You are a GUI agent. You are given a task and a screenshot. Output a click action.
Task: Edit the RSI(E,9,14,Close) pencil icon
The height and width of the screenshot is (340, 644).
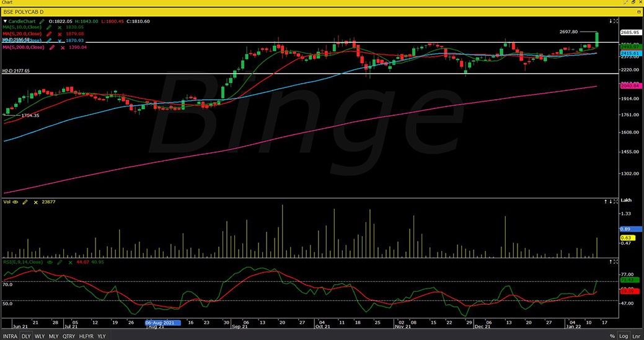point(60,262)
